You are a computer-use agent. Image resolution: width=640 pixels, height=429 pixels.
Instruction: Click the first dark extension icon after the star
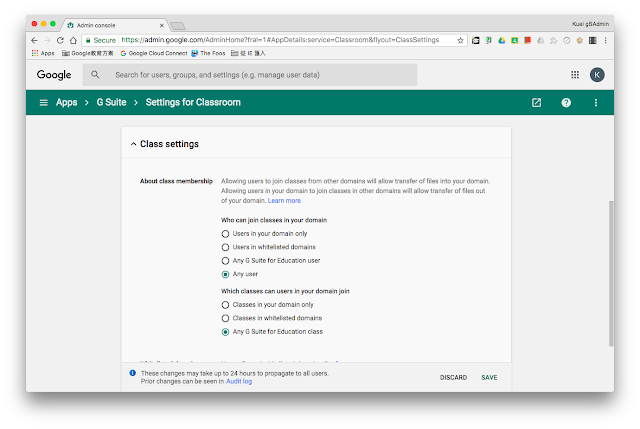(x=476, y=40)
